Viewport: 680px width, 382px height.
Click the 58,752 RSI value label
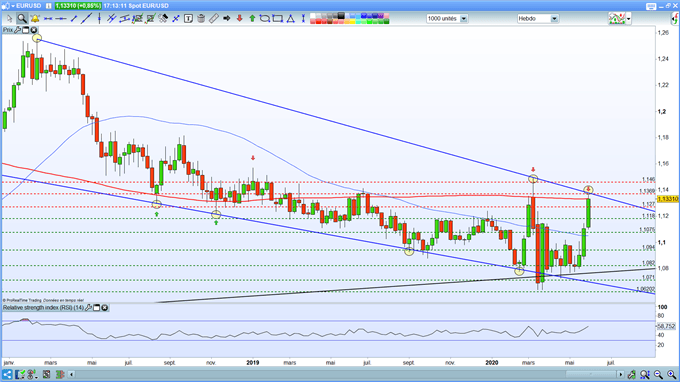(667, 326)
